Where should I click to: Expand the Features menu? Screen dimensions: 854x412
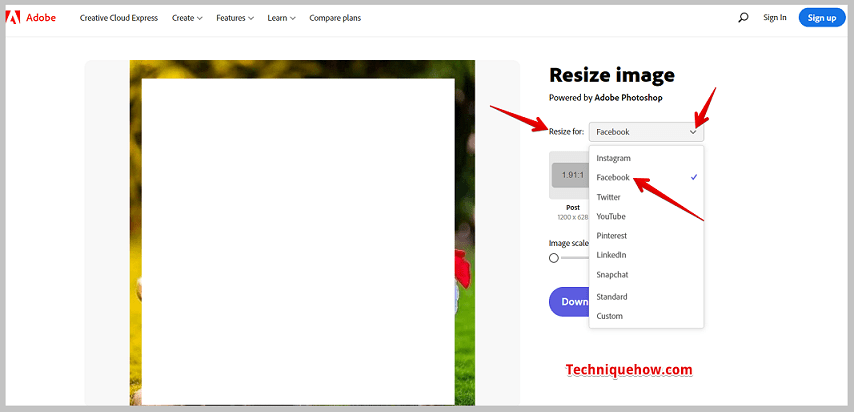click(x=235, y=18)
